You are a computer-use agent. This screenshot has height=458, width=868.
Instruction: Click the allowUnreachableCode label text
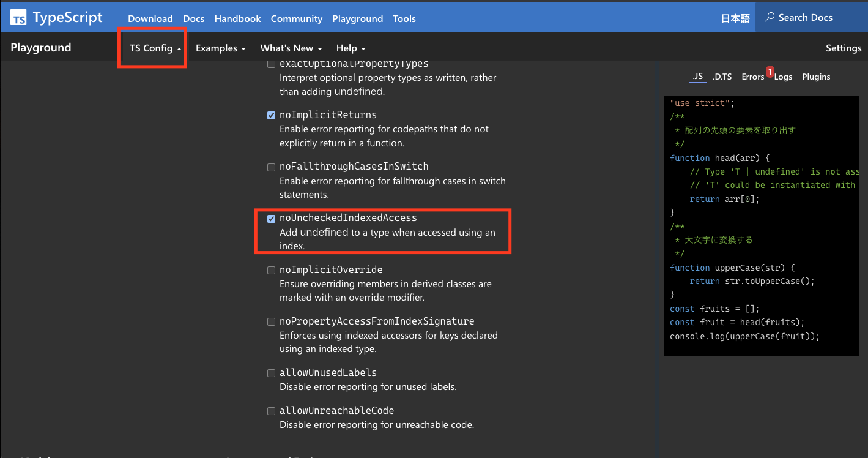tap(337, 411)
